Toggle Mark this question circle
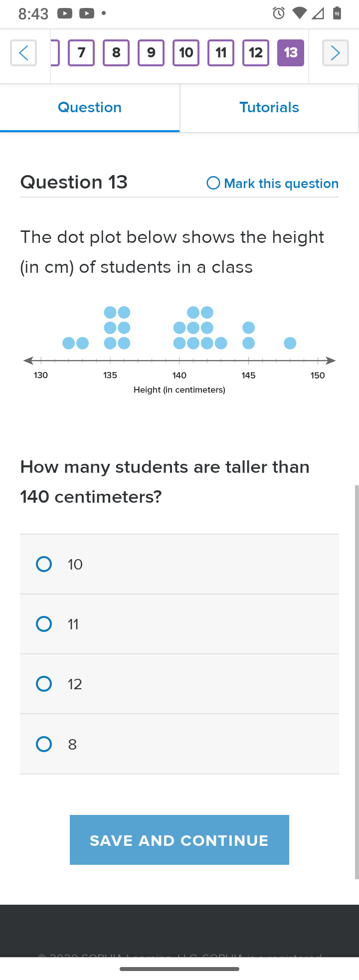359x980 pixels. (213, 183)
